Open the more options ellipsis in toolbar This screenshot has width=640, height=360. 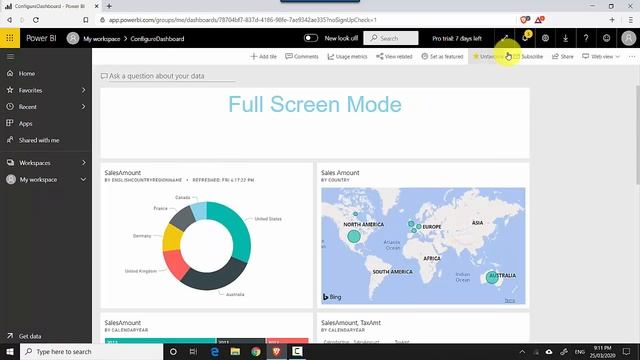click(632, 56)
